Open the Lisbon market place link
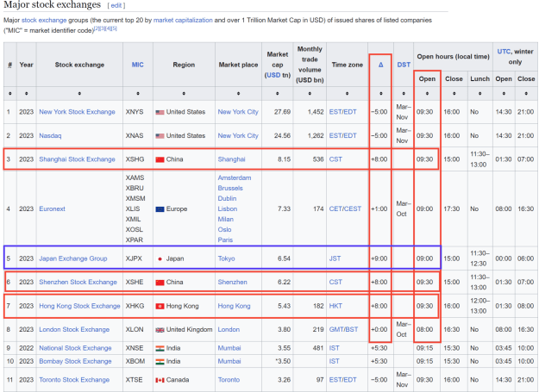The height and width of the screenshot is (392, 539). [228, 208]
